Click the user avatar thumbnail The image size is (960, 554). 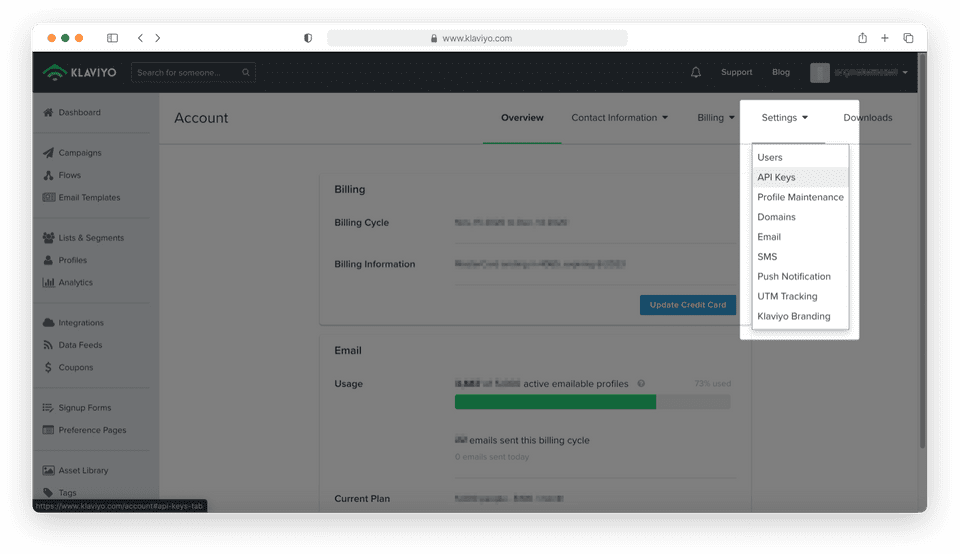820,72
